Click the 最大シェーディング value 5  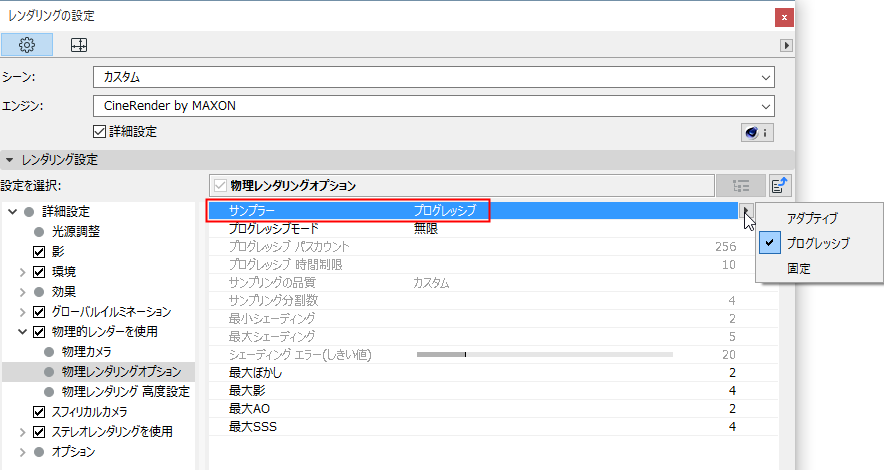[x=732, y=337]
